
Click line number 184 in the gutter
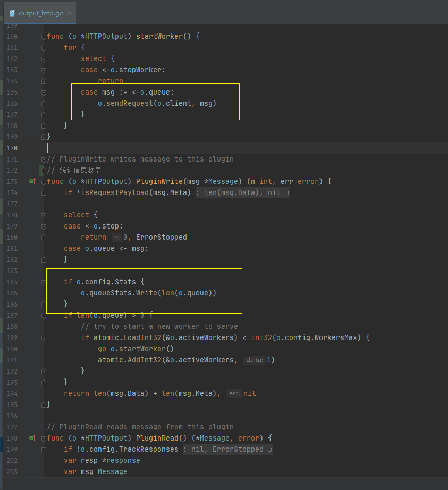(x=12, y=282)
